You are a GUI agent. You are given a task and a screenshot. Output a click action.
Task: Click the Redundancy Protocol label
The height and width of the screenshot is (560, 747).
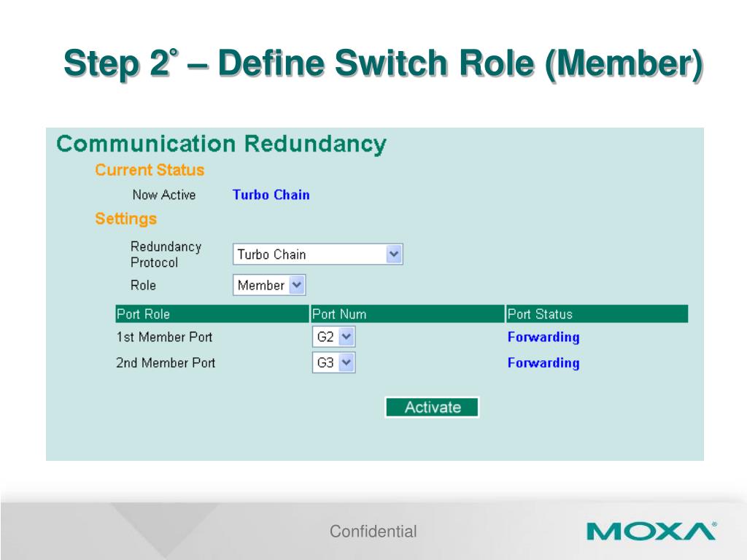pyautogui.click(x=166, y=254)
